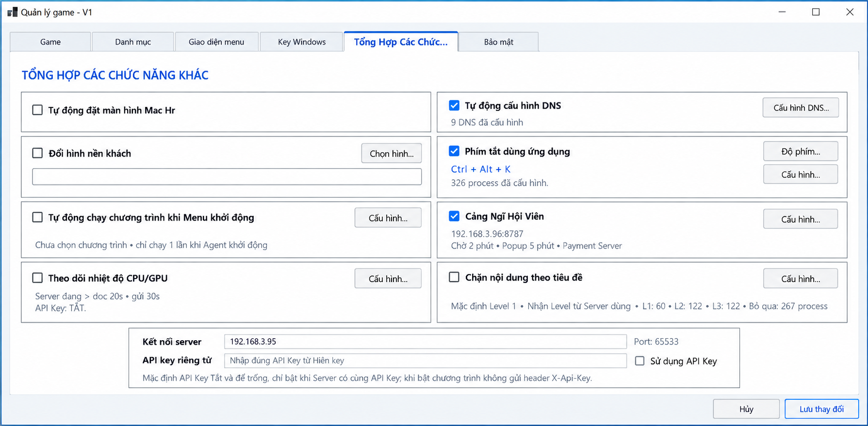This screenshot has width=868, height=426.
Task: Open Cấu hình for CPU/GPU temperature
Action: tap(388, 278)
